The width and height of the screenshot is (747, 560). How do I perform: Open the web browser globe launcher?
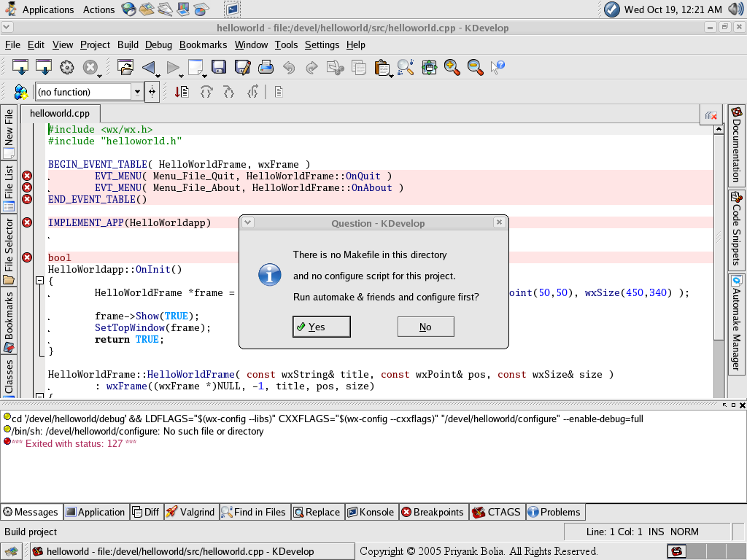pyautogui.click(x=128, y=9)
